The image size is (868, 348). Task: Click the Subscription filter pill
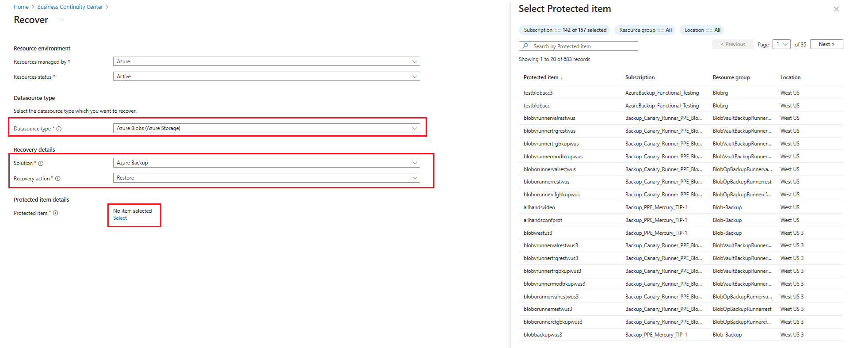565,30
